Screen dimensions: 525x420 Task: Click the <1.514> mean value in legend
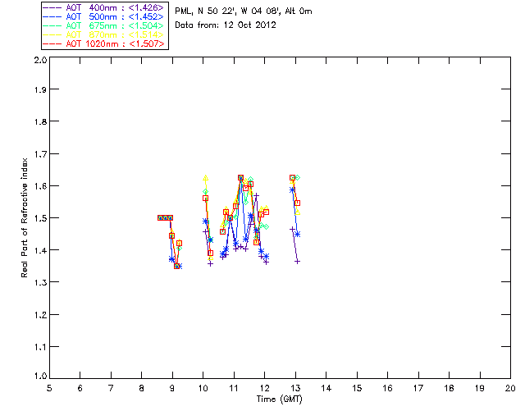pyautogui.click(x=146, y=34)
